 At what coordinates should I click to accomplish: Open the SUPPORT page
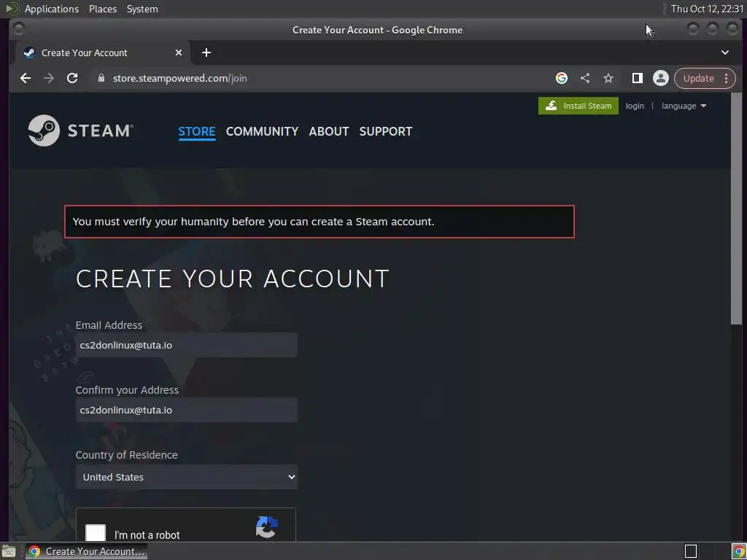pos(386,131)
